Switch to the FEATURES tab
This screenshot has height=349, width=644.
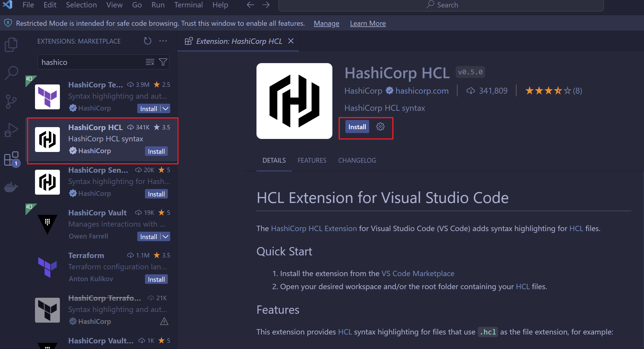pos(312,160)
